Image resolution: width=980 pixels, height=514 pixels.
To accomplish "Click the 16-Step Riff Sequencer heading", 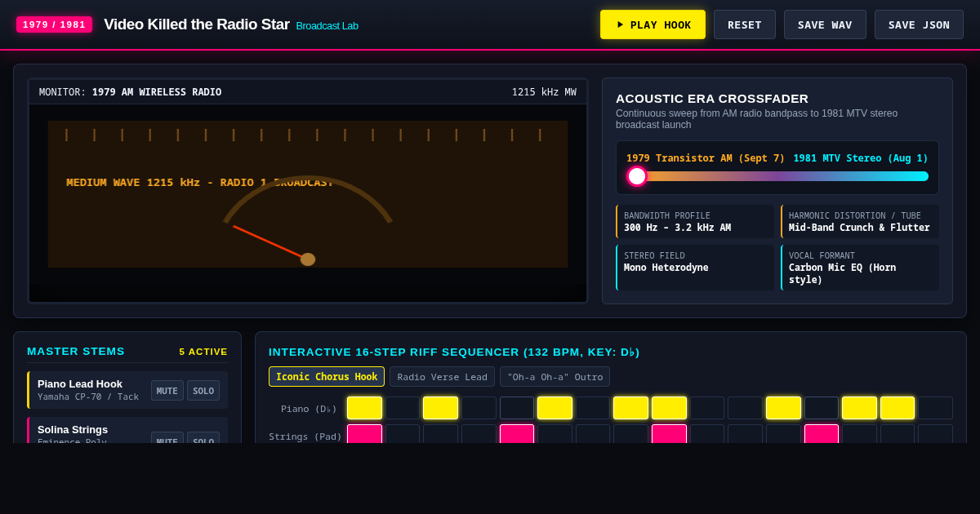I will coord(454,352).
